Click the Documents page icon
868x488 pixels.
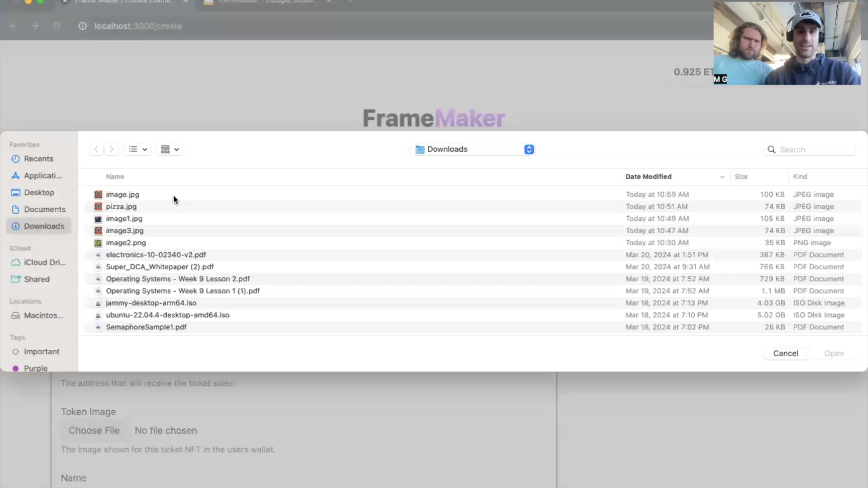point(15,209)
